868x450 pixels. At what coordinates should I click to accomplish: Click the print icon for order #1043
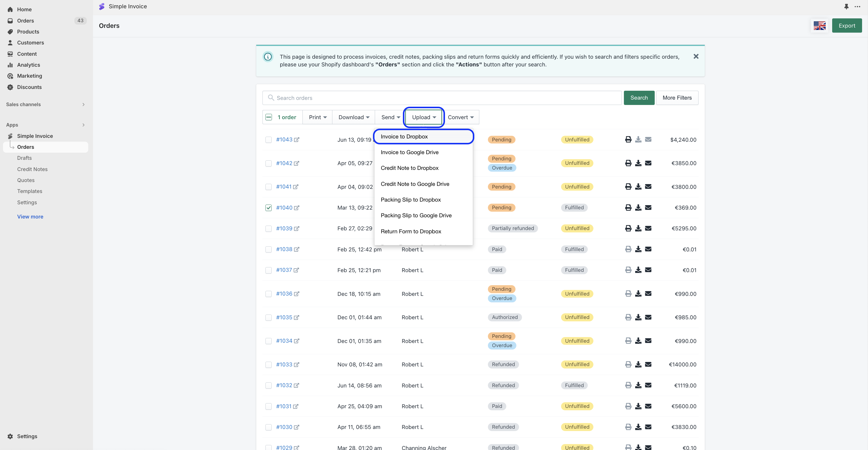628,140
